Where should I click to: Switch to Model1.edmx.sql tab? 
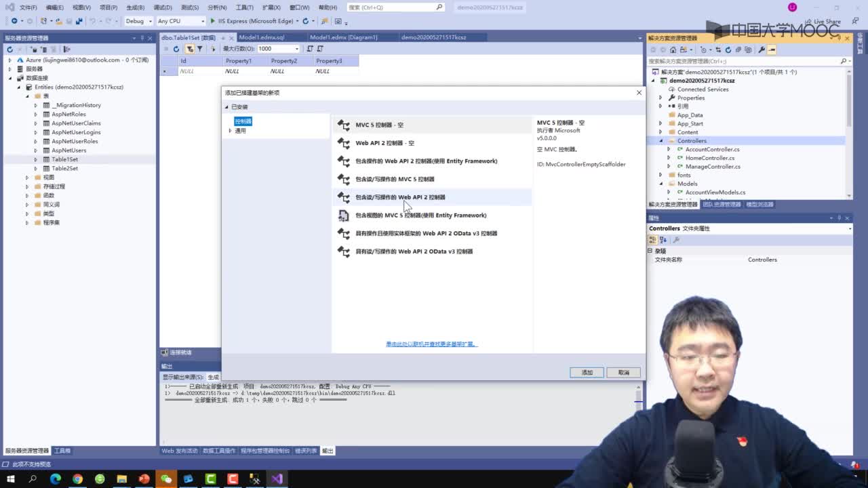coord(262,37)
